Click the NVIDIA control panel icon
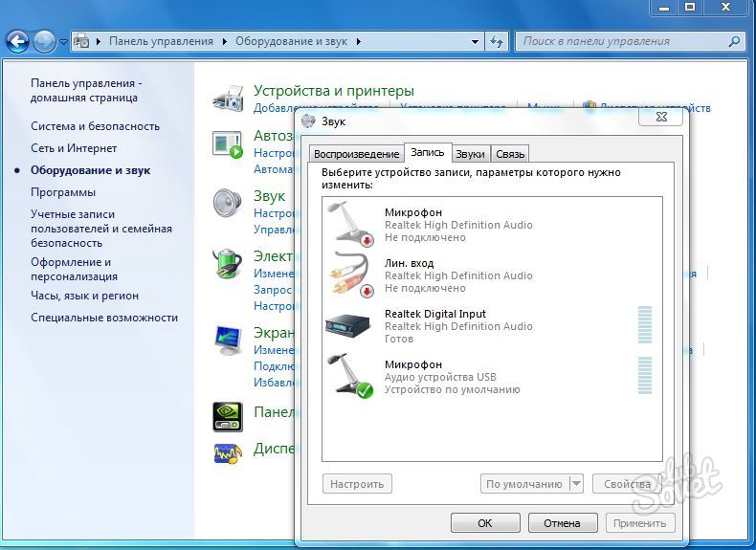 228,417
